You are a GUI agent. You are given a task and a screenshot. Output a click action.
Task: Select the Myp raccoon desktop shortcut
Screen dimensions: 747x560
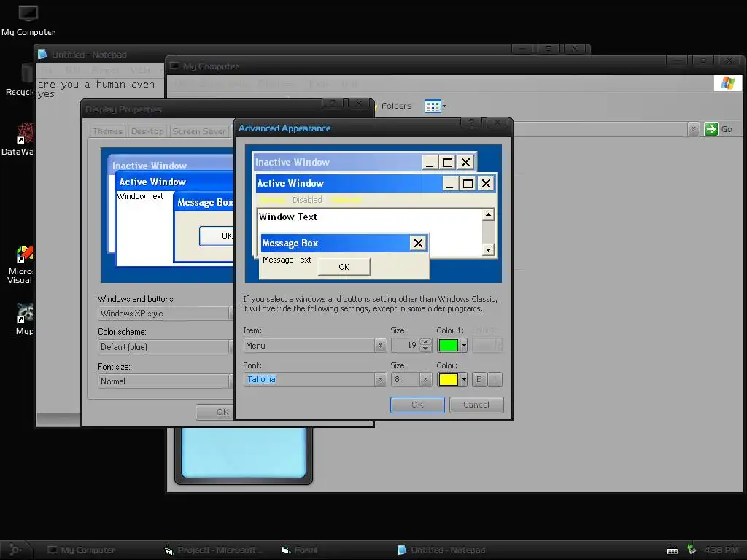click(x=24, y=319)
